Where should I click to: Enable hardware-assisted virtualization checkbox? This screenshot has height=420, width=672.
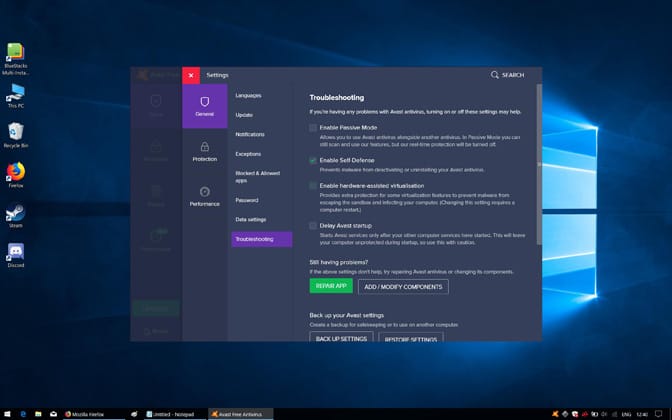tap(313, 186)
